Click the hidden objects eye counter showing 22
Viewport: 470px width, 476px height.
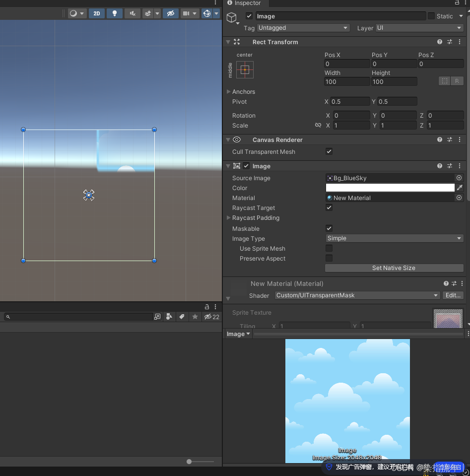click(212, 317)
